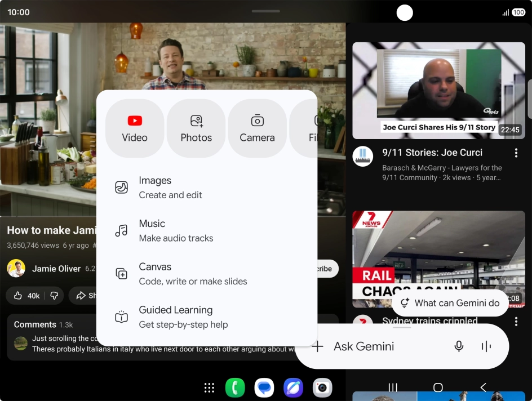Open Jamie Oliver channel avatar
532x401 pixels.
tap(16, 269)
